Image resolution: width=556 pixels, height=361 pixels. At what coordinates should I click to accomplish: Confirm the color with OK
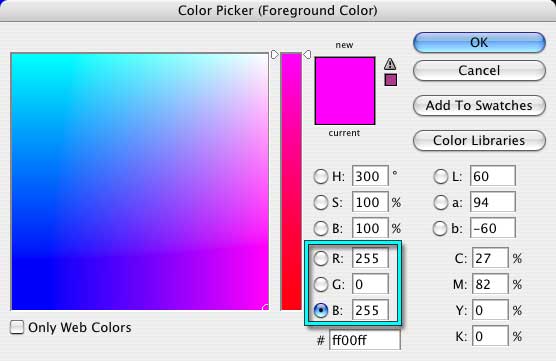pos(479,43)
